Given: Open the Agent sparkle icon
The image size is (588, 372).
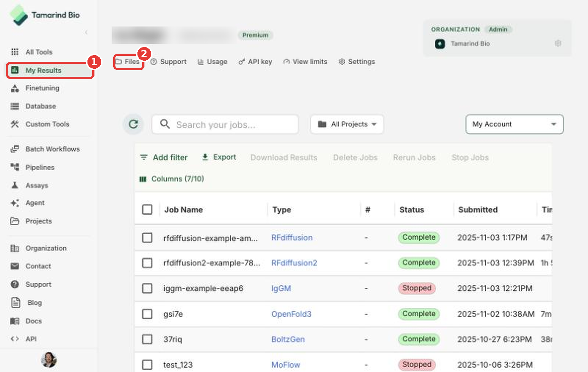Looking at the screenshot, I should coord(15,203).
